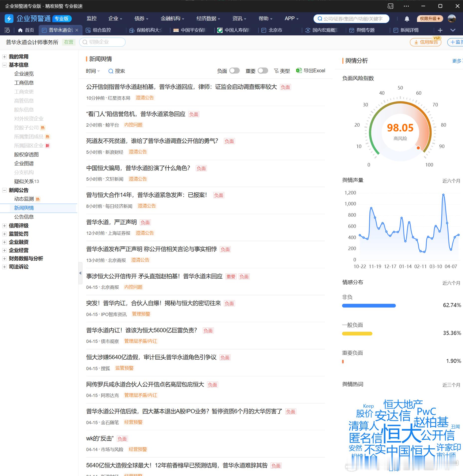
Task: Click the search magnifier icon next to 搜索
Action: [x=111, y=71]
